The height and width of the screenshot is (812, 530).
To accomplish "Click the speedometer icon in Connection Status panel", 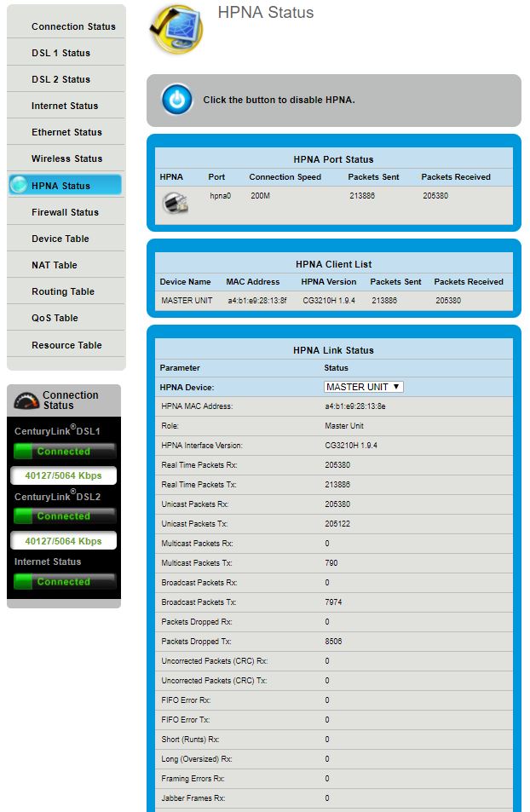I will tap(26, 400).
